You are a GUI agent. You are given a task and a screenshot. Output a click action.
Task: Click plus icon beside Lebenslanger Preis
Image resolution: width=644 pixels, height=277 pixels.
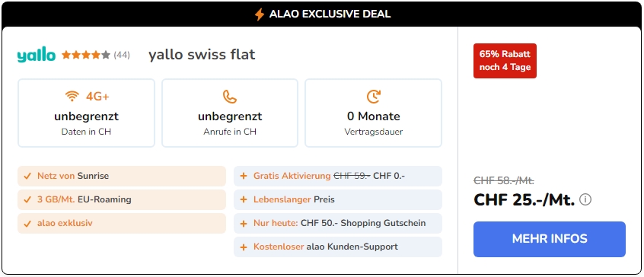pos(244,200)
